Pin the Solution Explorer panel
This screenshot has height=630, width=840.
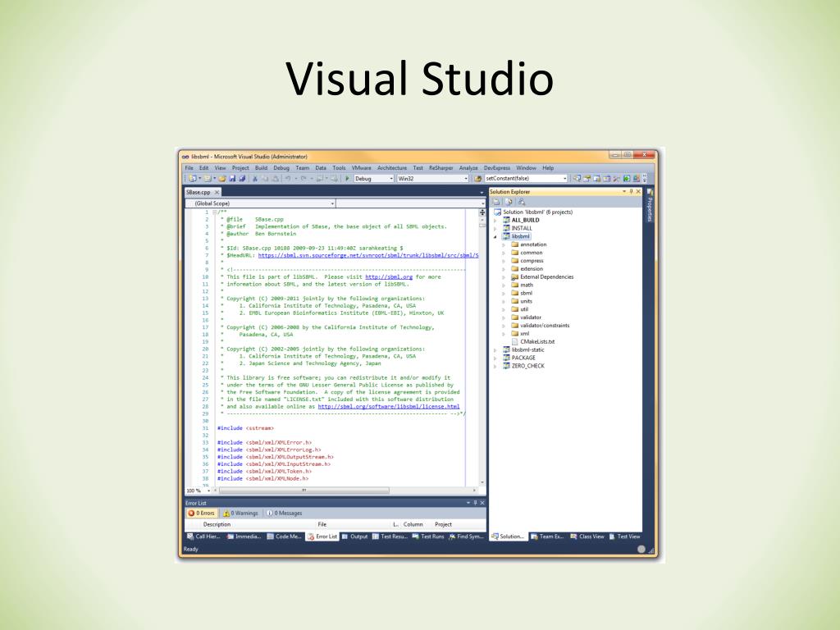[x=631, y=191]
